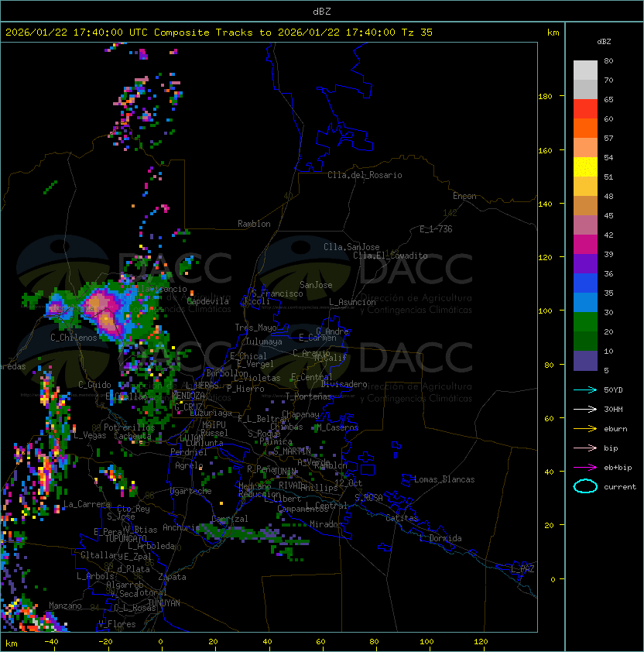Viewport: 644px width, 652px height.
Task: Click the 'Tulumaya' map label
Action: tap(264, 341)
